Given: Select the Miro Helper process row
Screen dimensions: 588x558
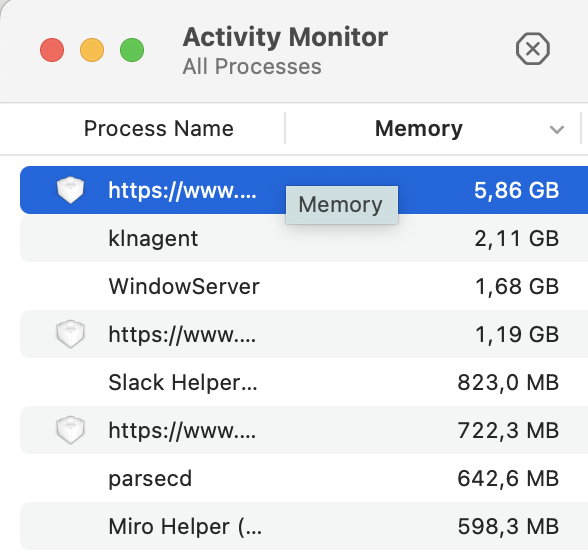Looking at the screenshot, I should tap(304, 526).
